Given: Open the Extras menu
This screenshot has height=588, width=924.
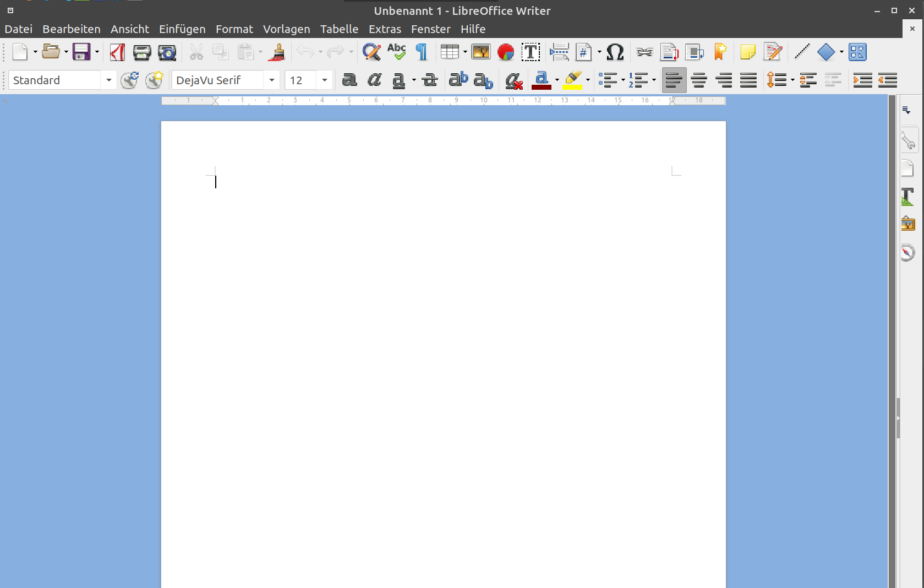Looking at the screenshot, I should click(x=384, y=29).
